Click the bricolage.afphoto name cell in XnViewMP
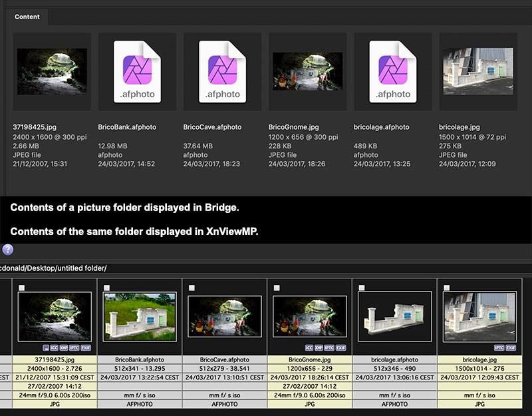This screenshot has width=532, height=416. click(395, 359)
